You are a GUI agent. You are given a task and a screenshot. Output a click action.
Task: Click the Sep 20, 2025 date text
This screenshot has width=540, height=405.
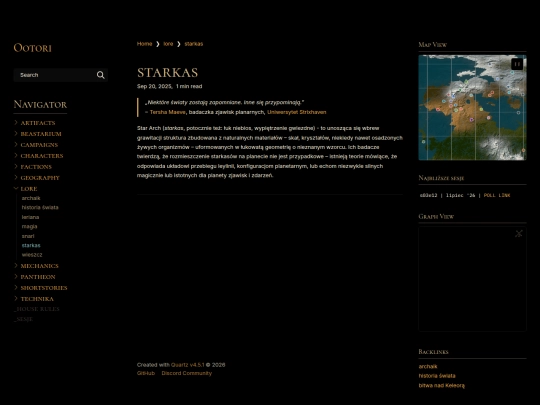[154, 86]
